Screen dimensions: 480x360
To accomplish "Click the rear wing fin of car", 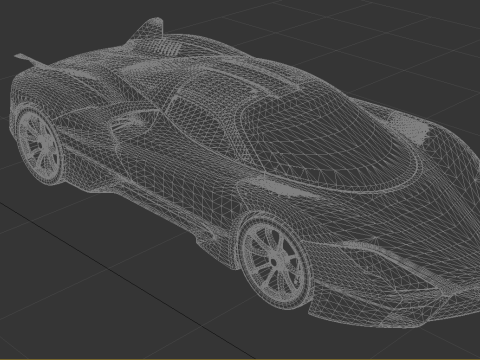I will [147, 31].
